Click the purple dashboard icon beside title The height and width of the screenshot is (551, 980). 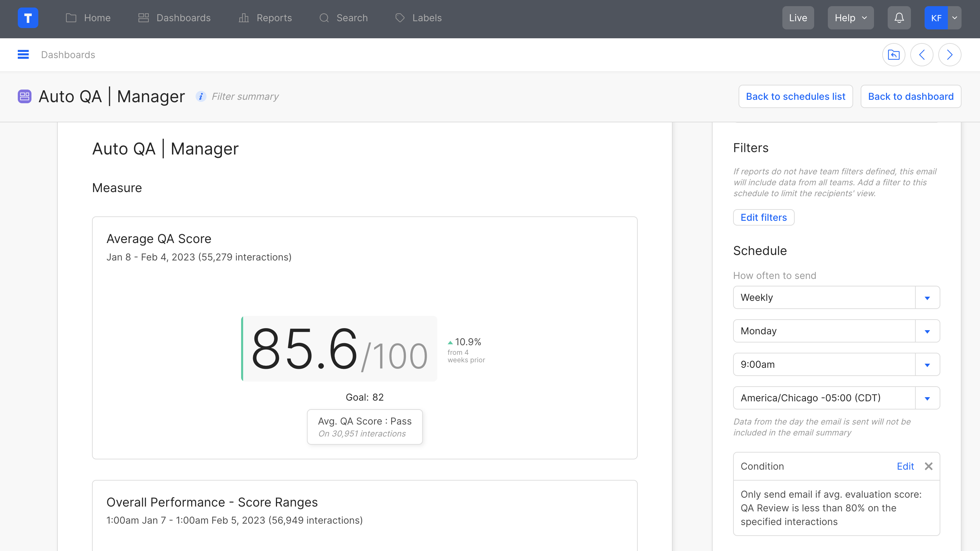tap(24, 97)
